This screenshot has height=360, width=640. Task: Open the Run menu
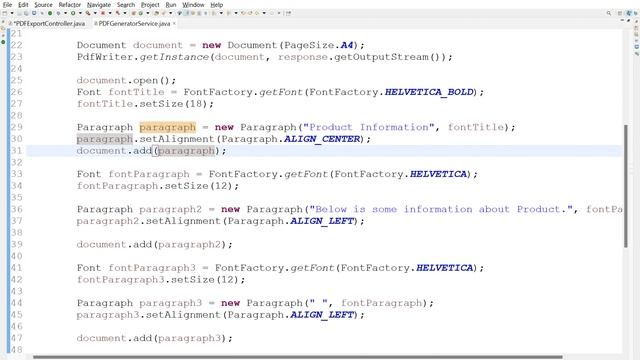click(171, 4)
